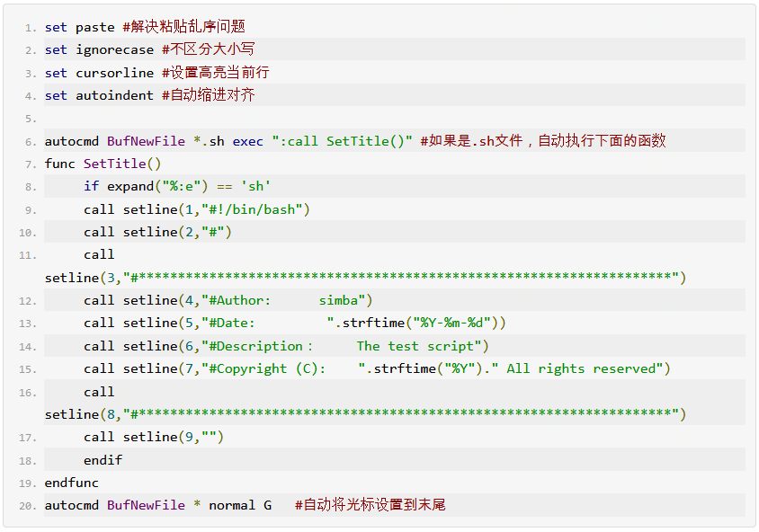Click 'The test script' description text

(x=415, y=346)
